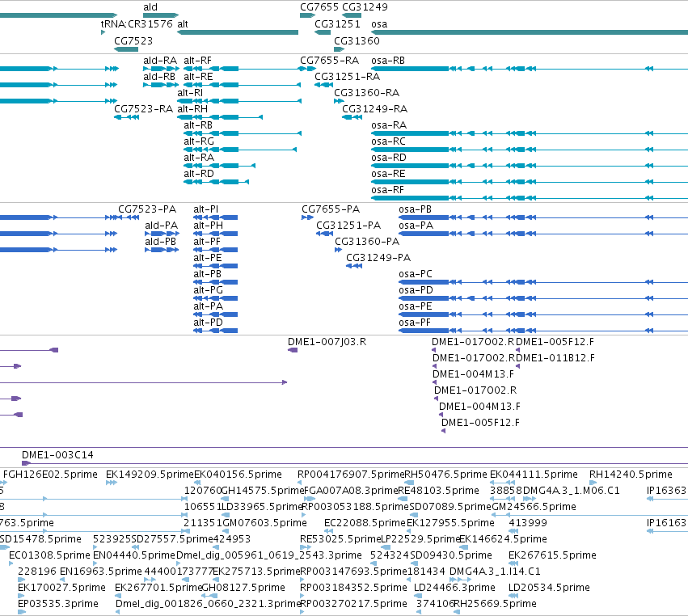This screenshot has height=616, width=688.
Task: Click the SD15478.5prime EST glyph
Action: point(4,547)
